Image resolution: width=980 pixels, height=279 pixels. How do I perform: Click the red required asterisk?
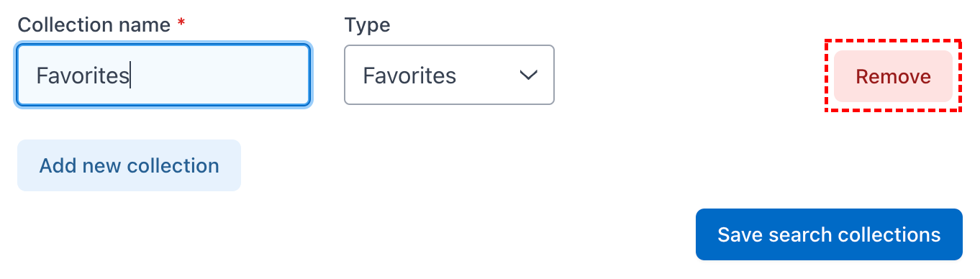click(181, 23)
